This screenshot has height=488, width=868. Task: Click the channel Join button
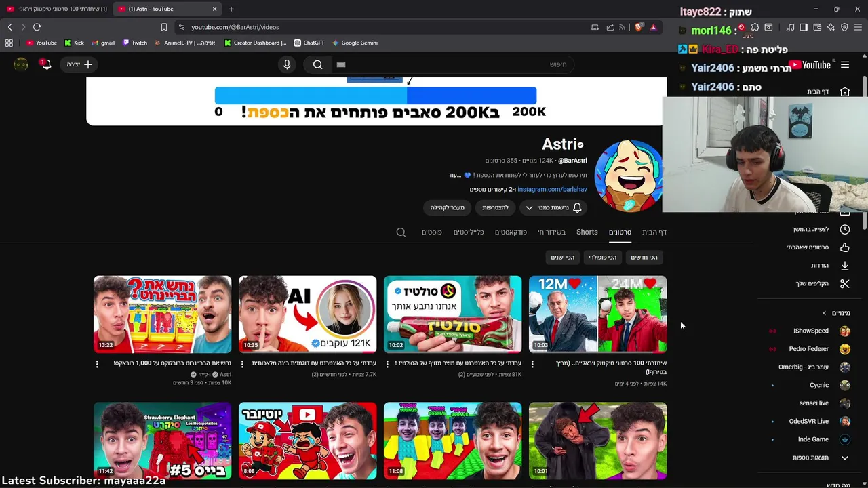click(x=495, y=207)
